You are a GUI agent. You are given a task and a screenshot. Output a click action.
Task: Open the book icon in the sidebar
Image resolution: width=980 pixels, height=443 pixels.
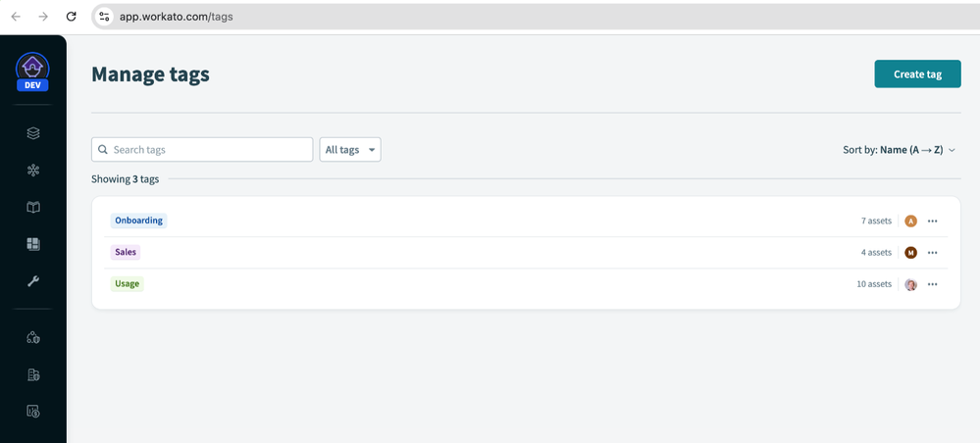tap(33, 208)
